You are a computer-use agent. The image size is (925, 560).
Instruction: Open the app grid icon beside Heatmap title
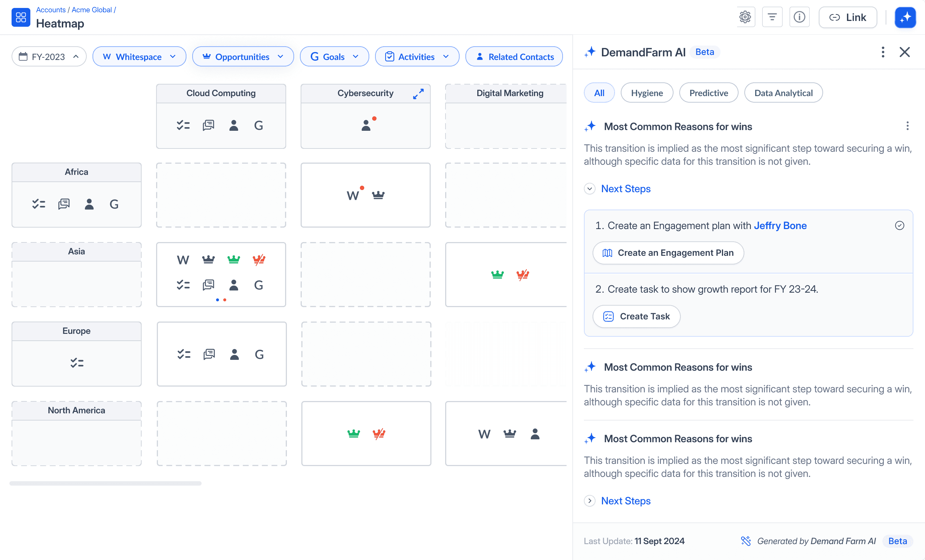point(21,17)
